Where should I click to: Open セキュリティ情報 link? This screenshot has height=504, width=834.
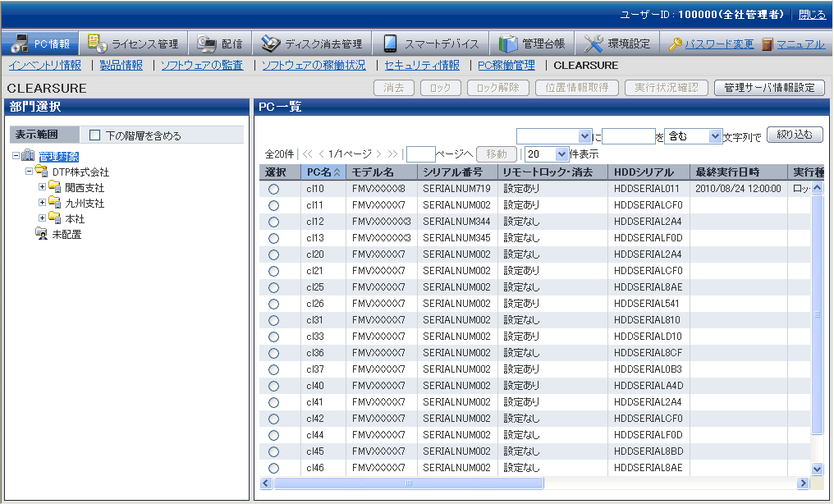pos(422,66)
